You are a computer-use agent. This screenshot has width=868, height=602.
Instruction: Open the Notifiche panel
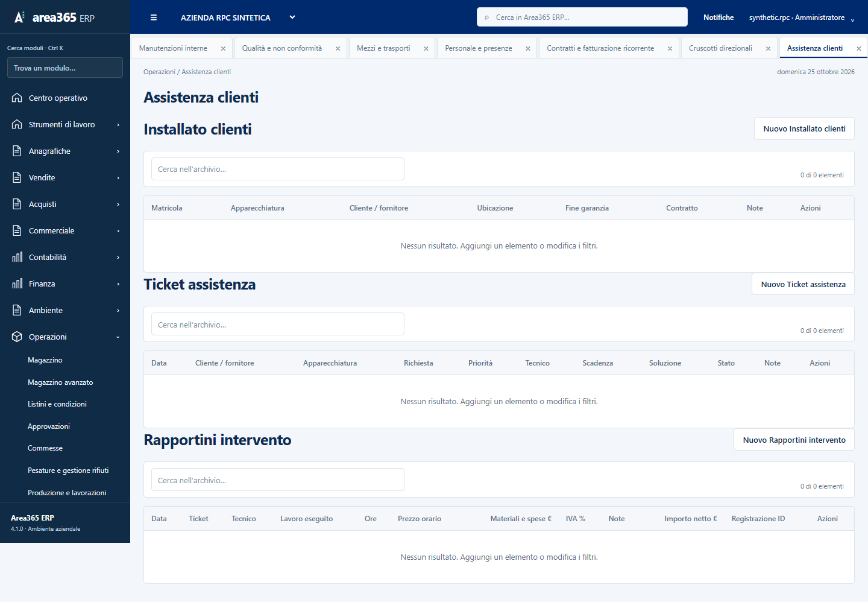[x=719, y=17]
